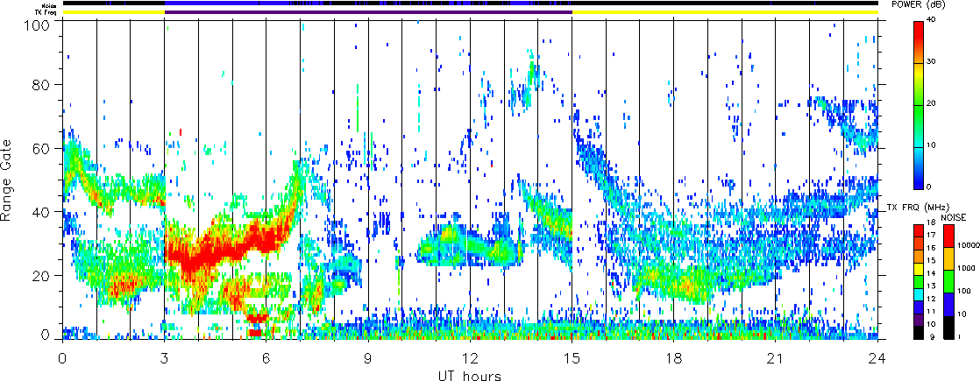Click x-axis tick label '24'

[877, 358]
